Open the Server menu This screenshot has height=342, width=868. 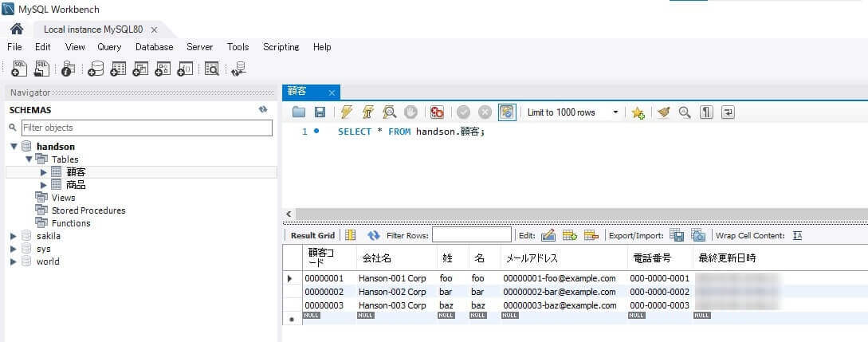click(200, 47)
